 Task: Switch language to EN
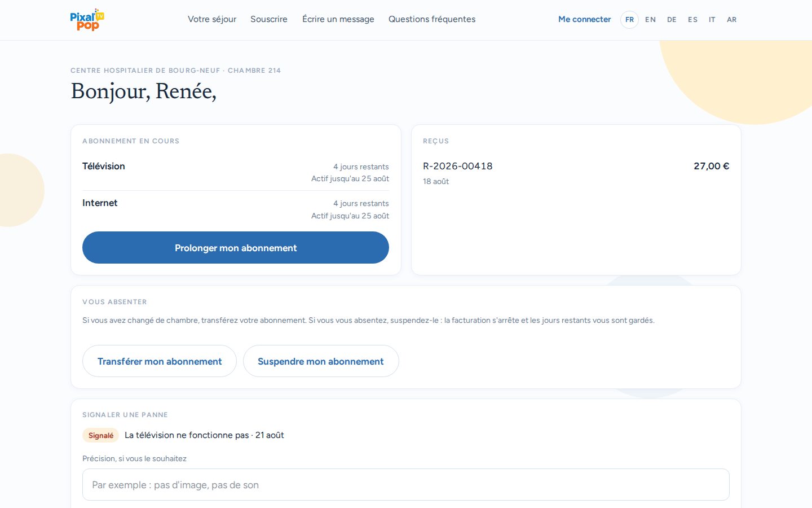click(651, 20)
